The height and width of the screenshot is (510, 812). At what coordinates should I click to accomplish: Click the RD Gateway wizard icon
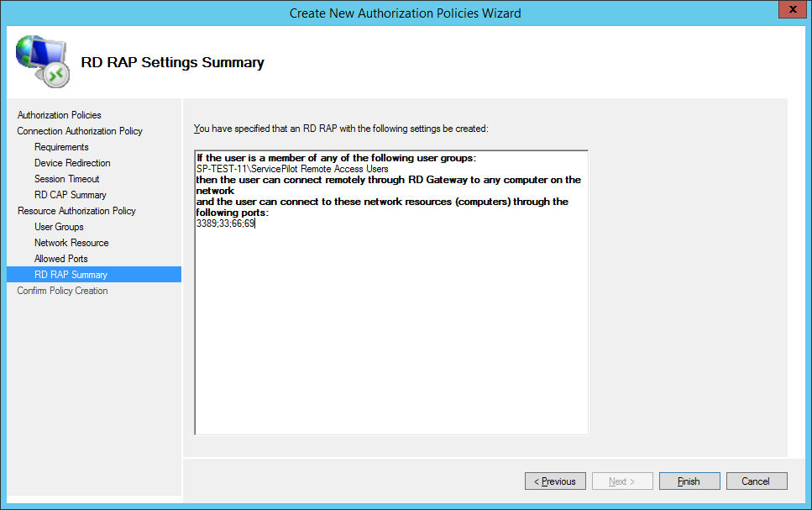click(x=42, y=61)
